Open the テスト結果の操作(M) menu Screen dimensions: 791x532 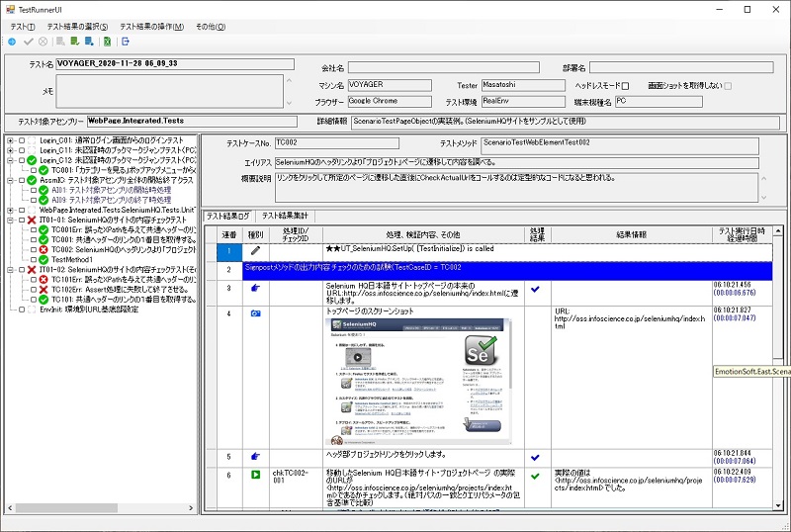pos(152,27)
